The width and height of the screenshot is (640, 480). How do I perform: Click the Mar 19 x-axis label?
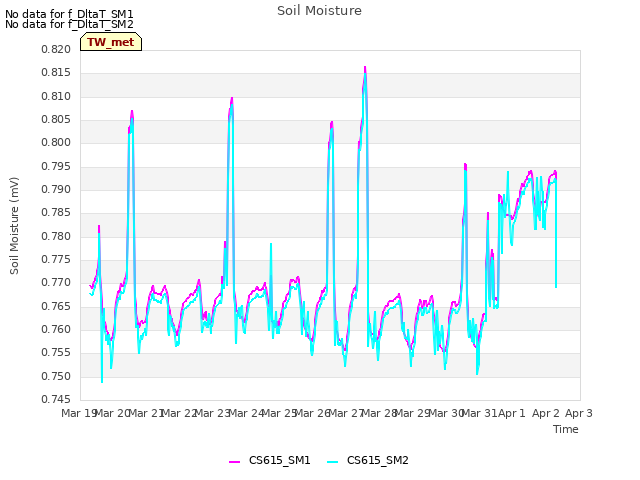coord(79,413)
